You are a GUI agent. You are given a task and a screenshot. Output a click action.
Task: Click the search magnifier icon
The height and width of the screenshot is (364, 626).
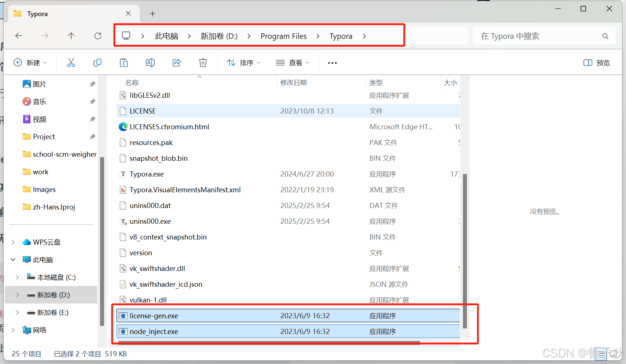[x=605, y=36]
